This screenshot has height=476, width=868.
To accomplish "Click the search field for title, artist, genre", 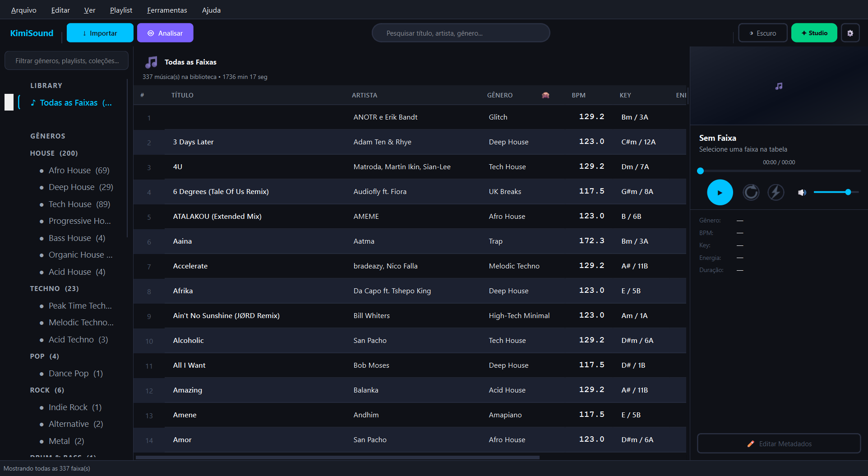I will (461, 33).
